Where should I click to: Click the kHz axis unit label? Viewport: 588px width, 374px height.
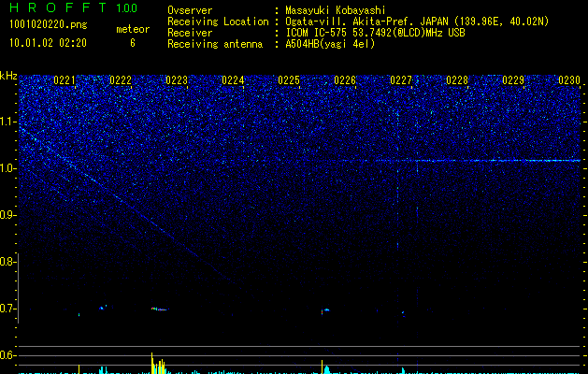(x=8, y=76)
